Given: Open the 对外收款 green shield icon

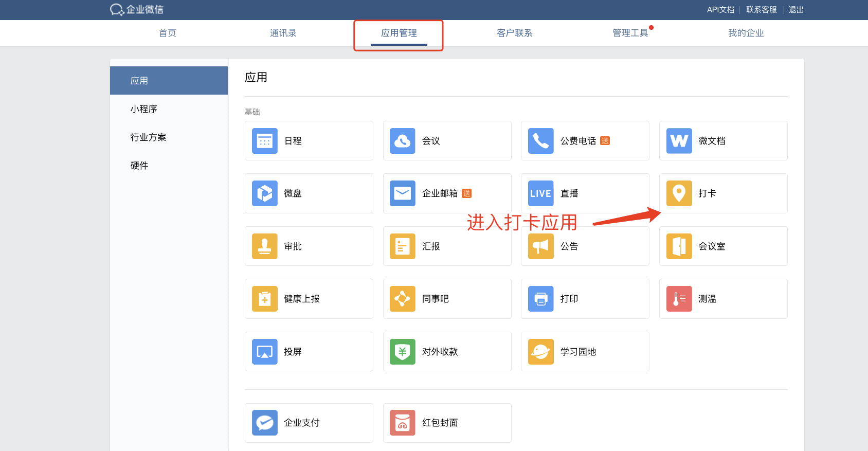Looking at the screenshot, I should [403, 352].
